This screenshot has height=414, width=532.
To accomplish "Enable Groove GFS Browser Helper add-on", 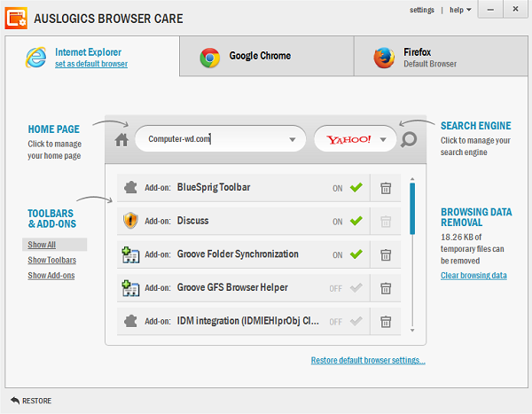I will click(x=356, y=288).
